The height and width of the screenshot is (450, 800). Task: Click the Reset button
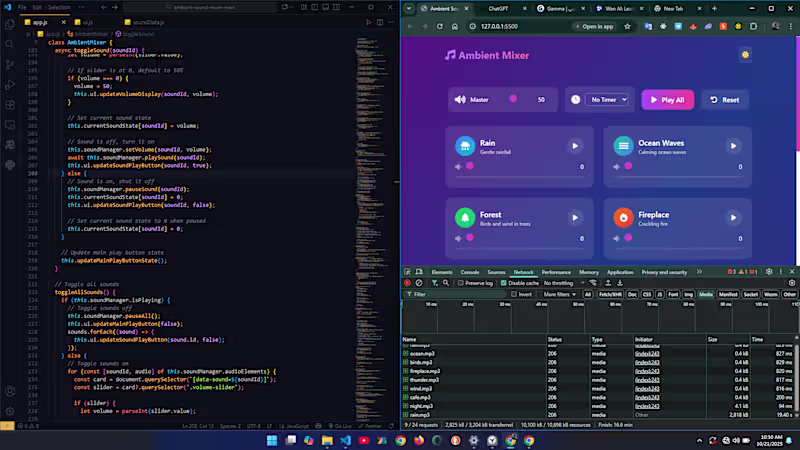(724, 100)
